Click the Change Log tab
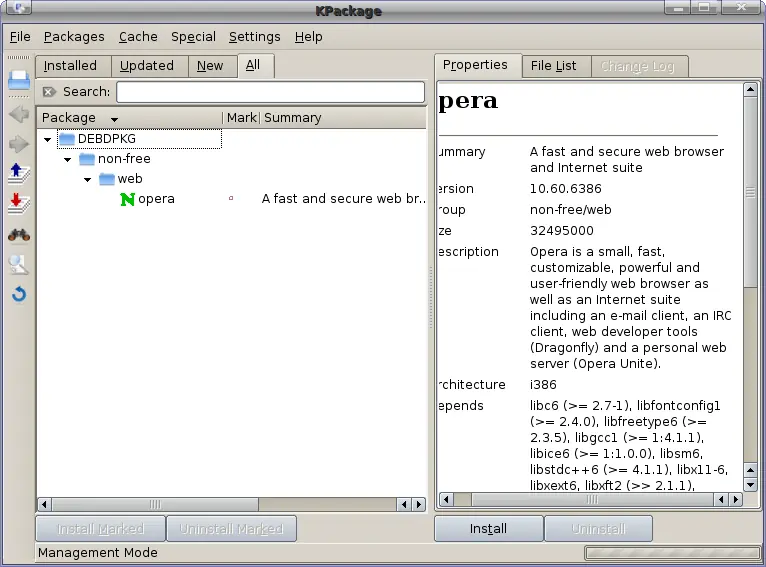Viewport: 766px width, 567px height. pos(640,66)
